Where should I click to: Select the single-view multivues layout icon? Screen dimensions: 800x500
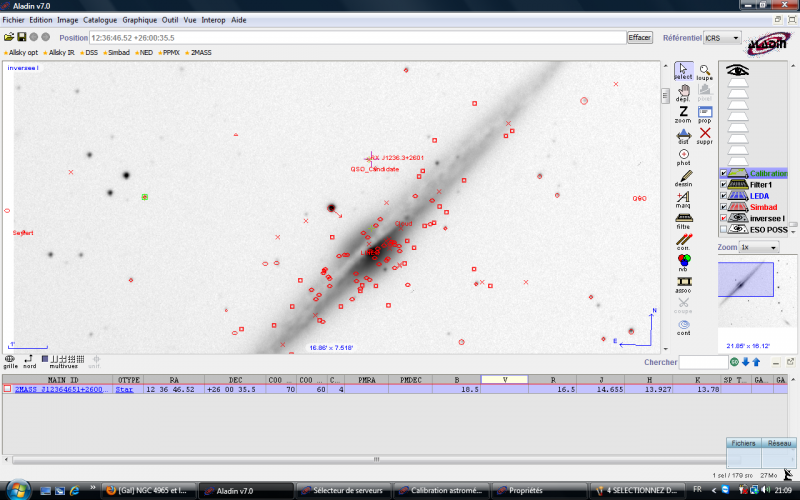coord(44,359)
